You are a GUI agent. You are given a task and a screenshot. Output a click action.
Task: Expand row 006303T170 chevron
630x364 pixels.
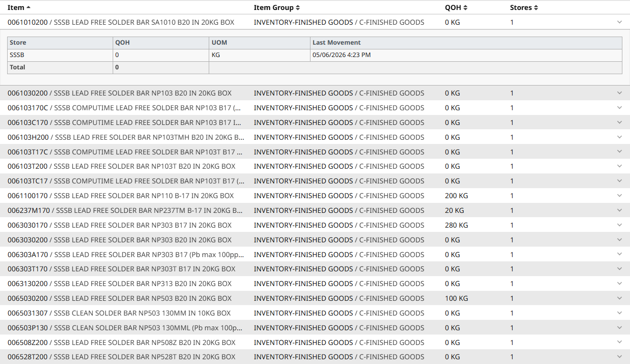click(619, 269)
